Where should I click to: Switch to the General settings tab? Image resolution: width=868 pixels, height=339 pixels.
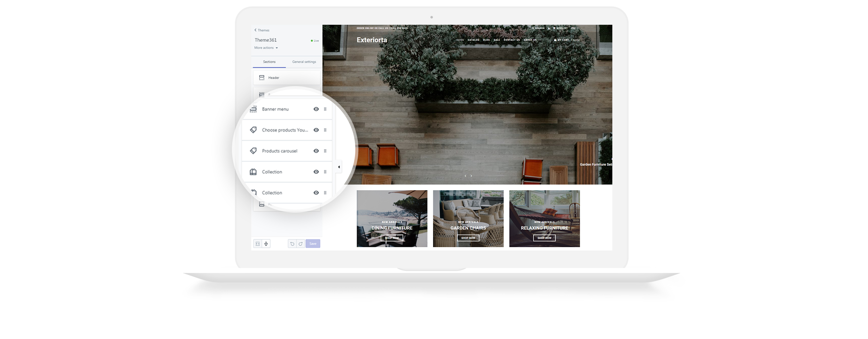304,62
